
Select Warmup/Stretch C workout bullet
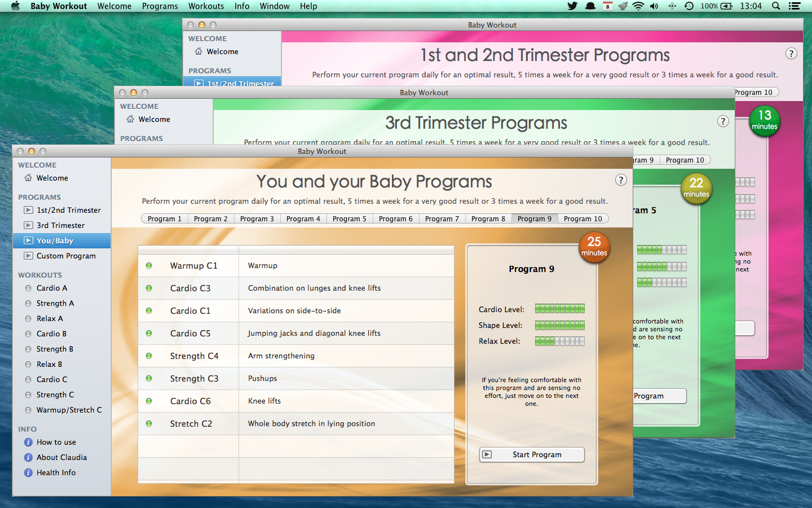click(28, 410)
